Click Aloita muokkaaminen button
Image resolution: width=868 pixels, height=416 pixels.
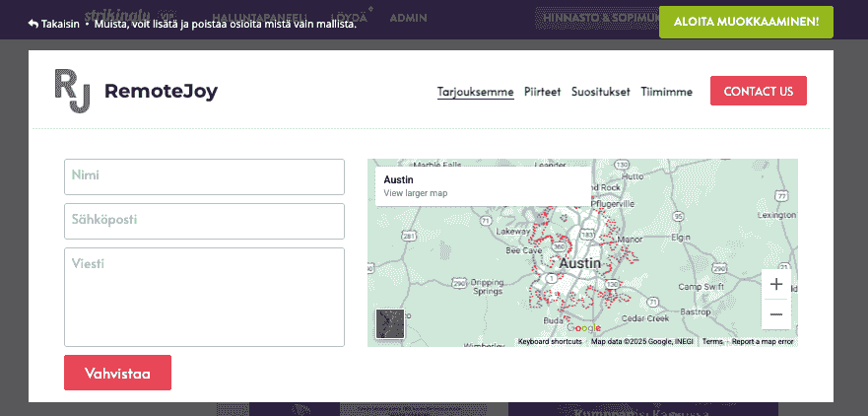[746, 22]
